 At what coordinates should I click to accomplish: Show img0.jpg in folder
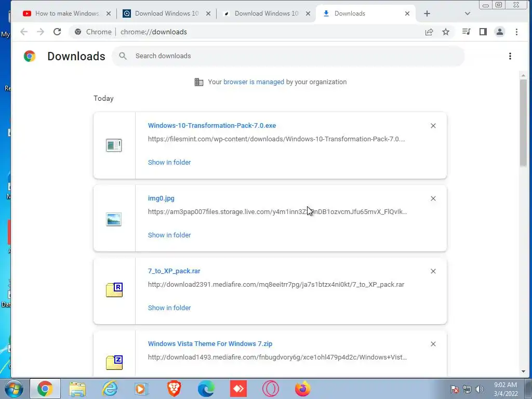pyautogui.click(x=169, y=235)
